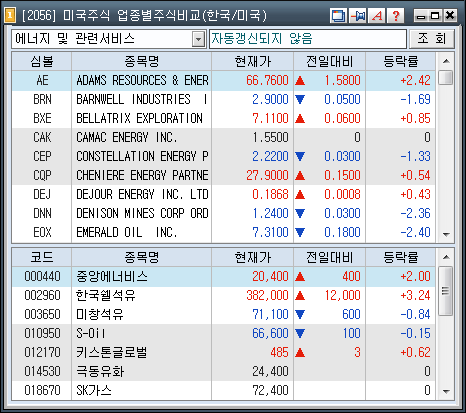The width and height of the screenshot is (466, 413).
Task: Click CHENIERE ENERGY PARTNE stock name
Action: tap(142, 175)
